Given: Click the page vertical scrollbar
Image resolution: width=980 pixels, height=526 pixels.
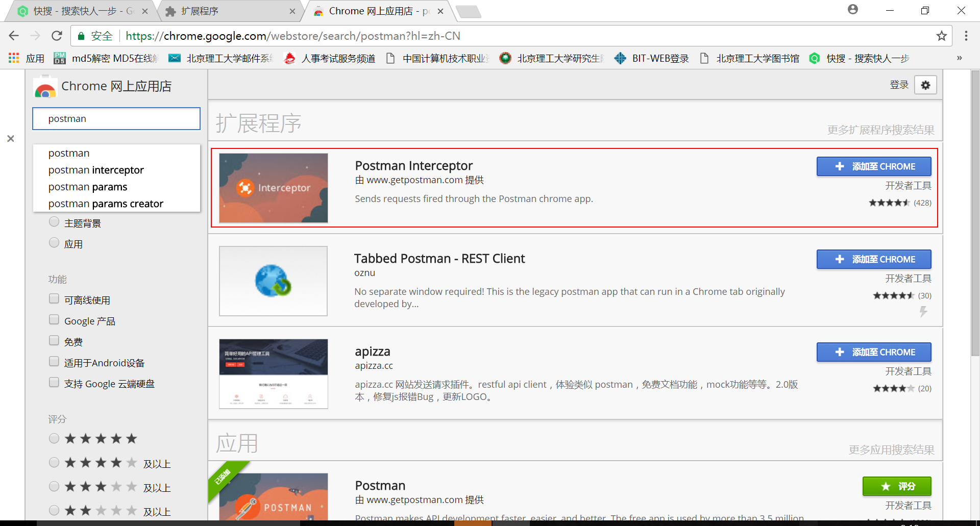Looking at the screenshot, I should (x=975, y=214).
